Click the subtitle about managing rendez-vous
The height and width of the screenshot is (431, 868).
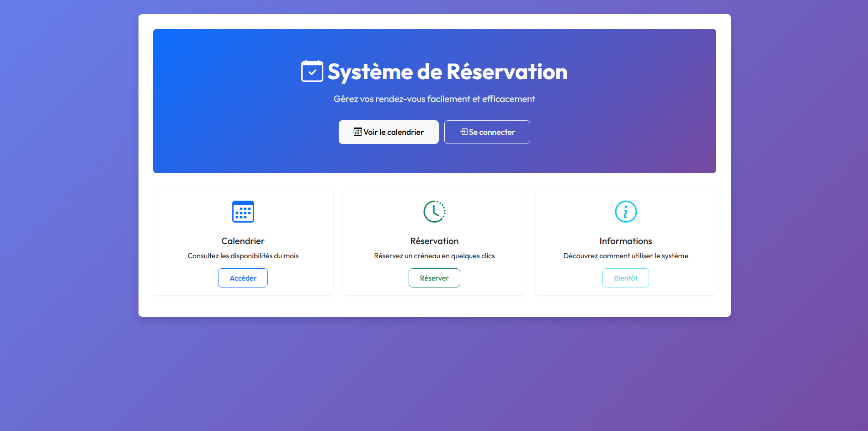click(x=434, y=99)
